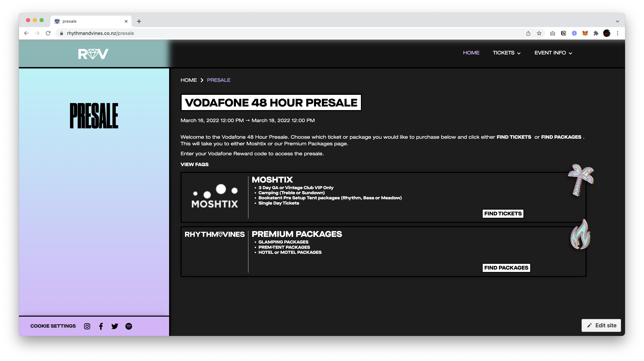Bookmark this page with the star

539,33
